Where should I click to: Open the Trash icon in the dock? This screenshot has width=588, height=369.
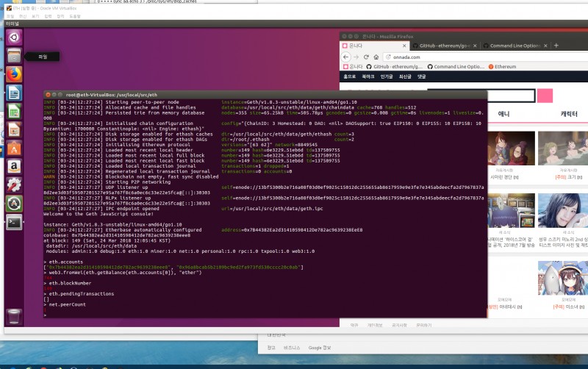(14, 316)
